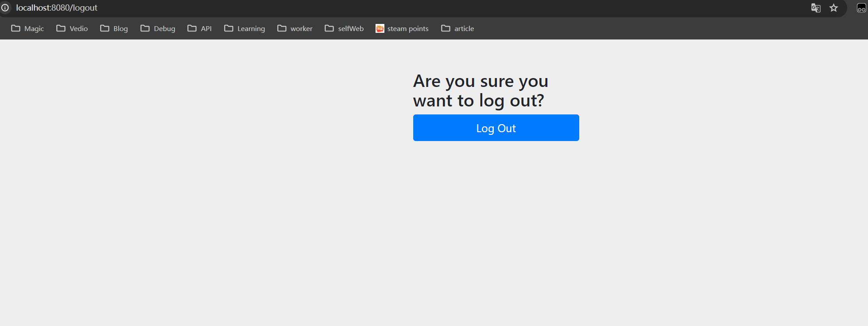Click the folder icon of selfWeb bookmark

tap(329, 28)
